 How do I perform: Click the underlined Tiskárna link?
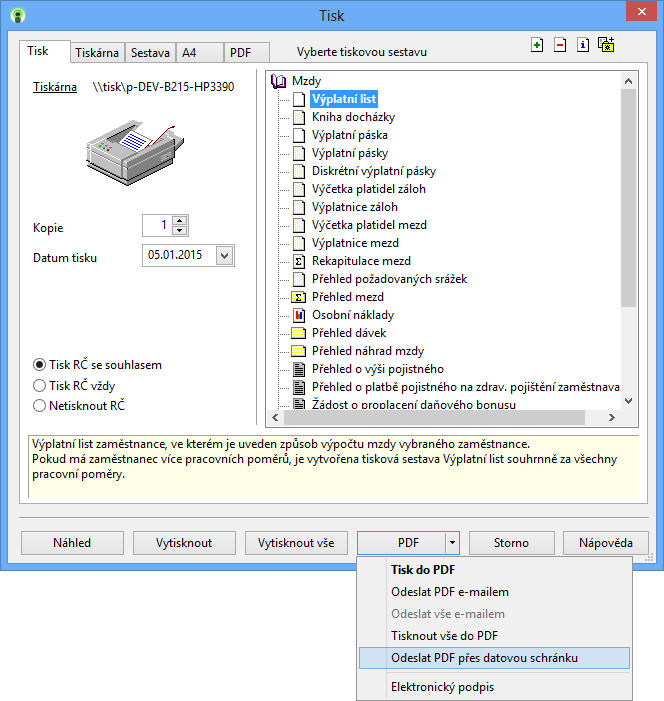click(55, 87)
